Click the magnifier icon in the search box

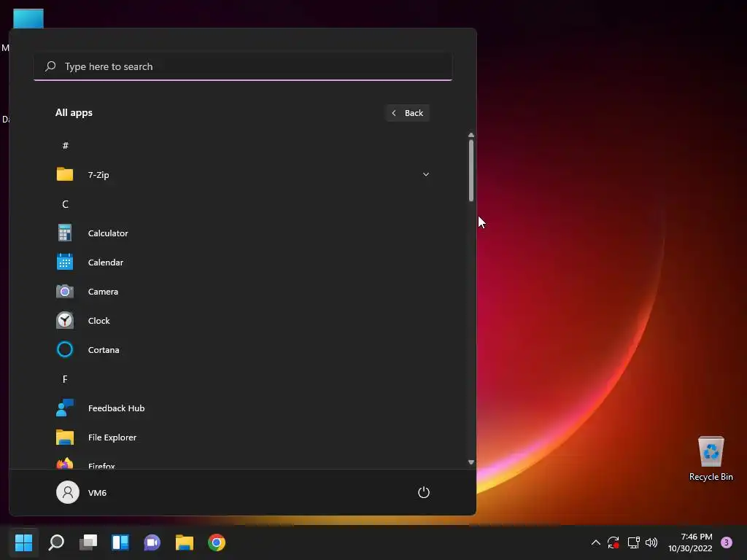pyautogui.click(x=50, y=66)
